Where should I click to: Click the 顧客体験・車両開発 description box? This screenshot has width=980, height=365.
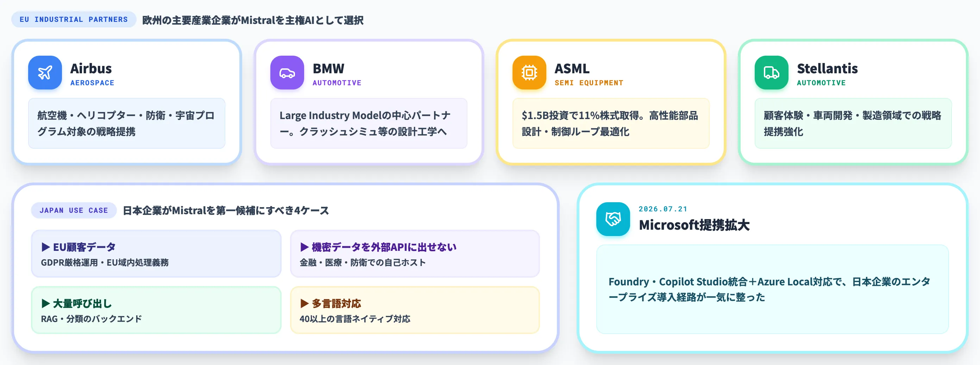click(853, 123)
